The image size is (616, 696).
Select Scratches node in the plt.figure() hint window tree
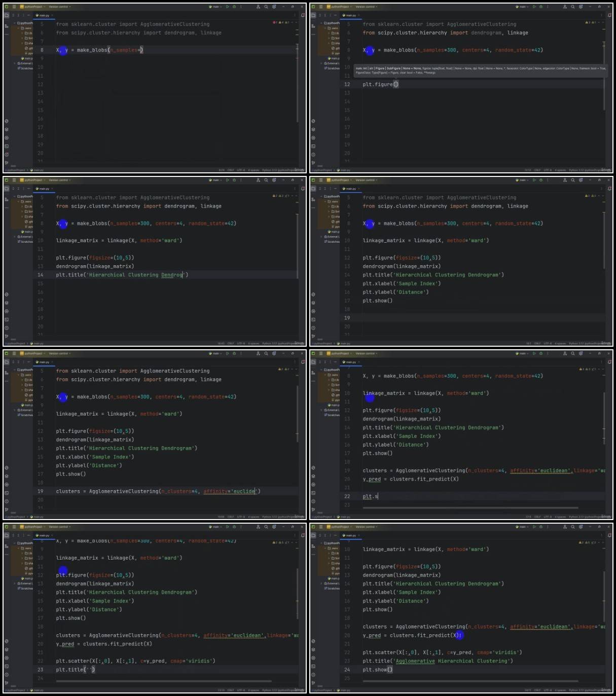(x=332, y=68)
